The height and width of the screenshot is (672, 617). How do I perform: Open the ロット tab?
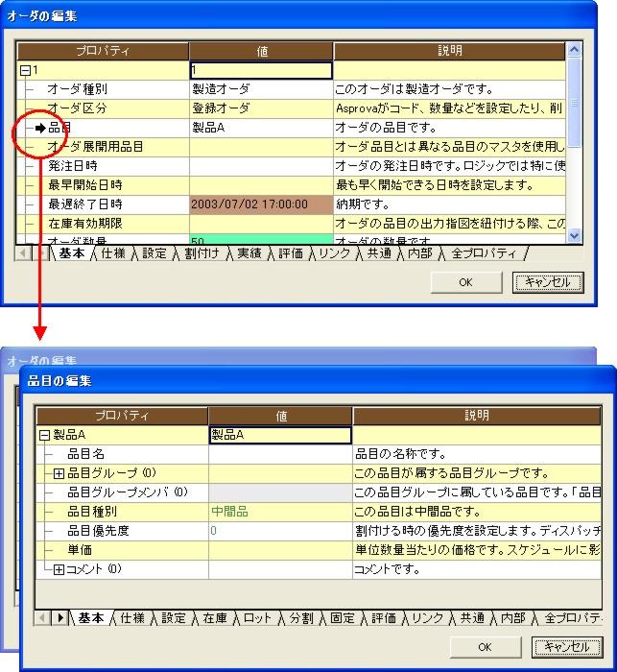pyautogui.click(x=257, y=618)
